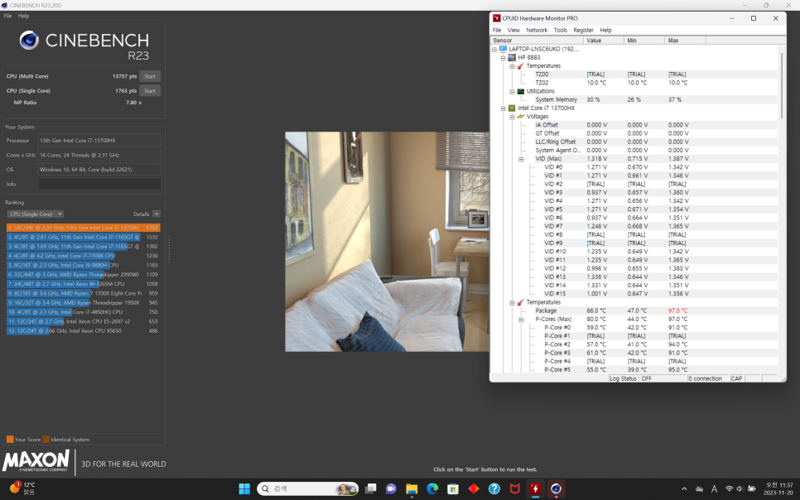800x500 pixels.
Task: Collapse the CPU Temperatures node with Package
Action: [x=512, y=303]
